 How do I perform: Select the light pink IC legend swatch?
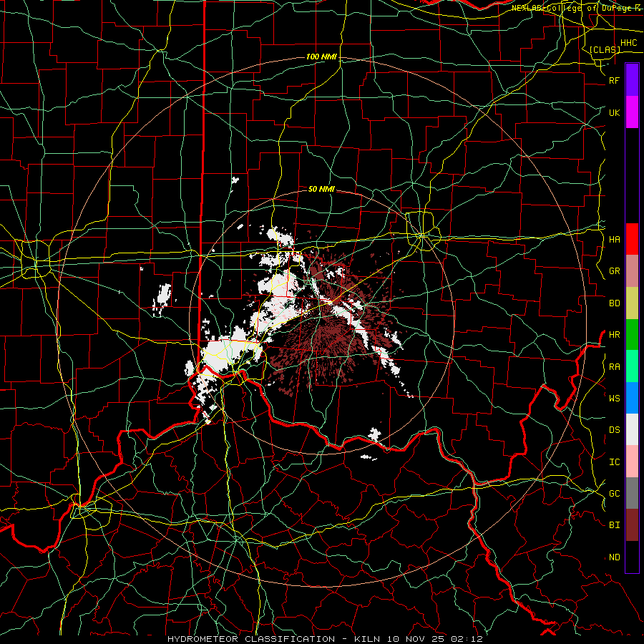click(x=632, y=462)
